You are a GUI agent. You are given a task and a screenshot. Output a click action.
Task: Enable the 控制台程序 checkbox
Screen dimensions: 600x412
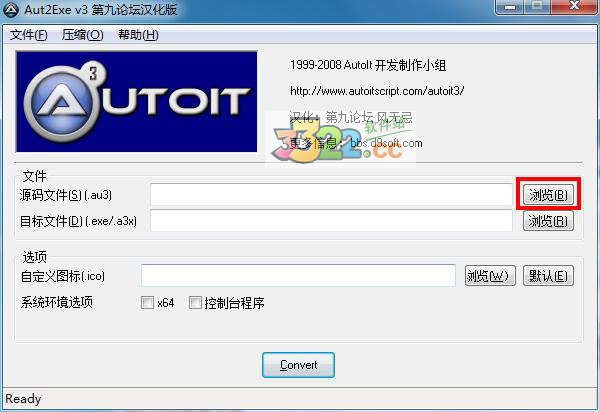[x=195, y=303]
